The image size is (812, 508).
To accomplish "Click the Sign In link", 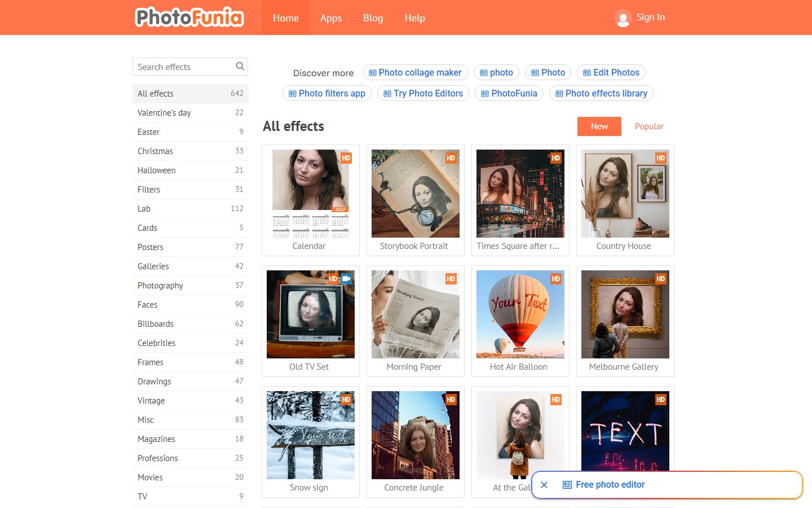I will point(651,17).
